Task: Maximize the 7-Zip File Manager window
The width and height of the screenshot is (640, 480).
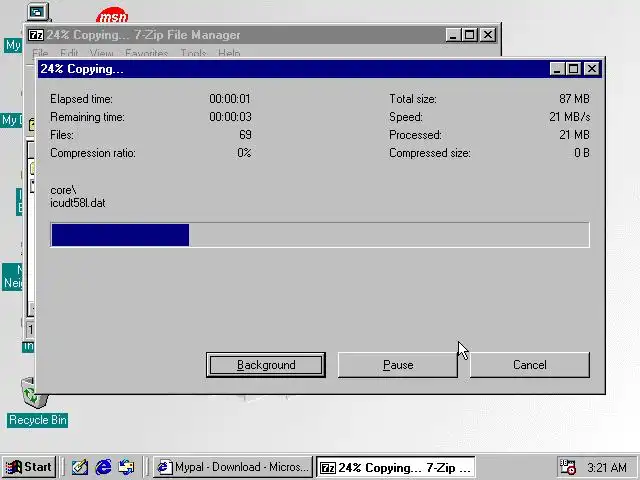Action: pos(469,35)
